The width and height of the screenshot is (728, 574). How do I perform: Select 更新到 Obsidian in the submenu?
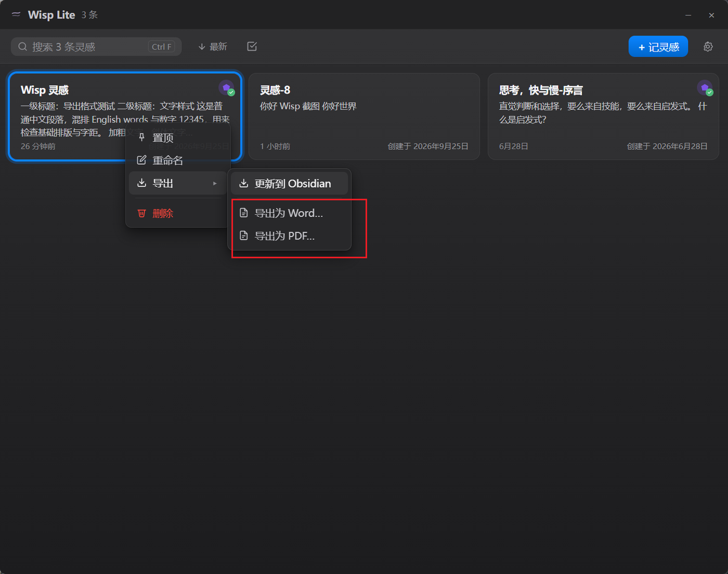click(289, 184)
